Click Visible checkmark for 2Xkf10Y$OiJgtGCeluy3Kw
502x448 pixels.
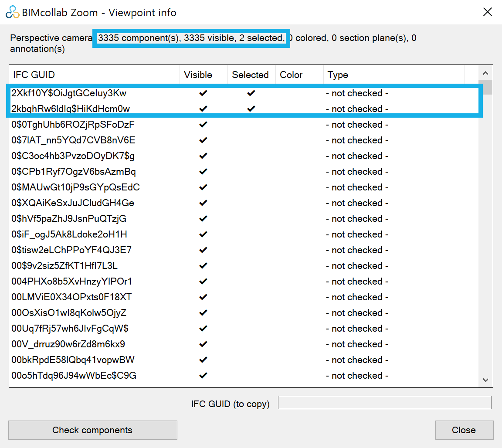pyautogui.click(x=203, y=93)
